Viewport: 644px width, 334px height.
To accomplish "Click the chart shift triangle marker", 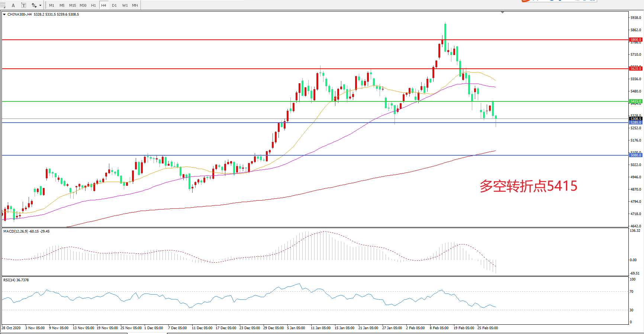I will (x=502, y=12).
